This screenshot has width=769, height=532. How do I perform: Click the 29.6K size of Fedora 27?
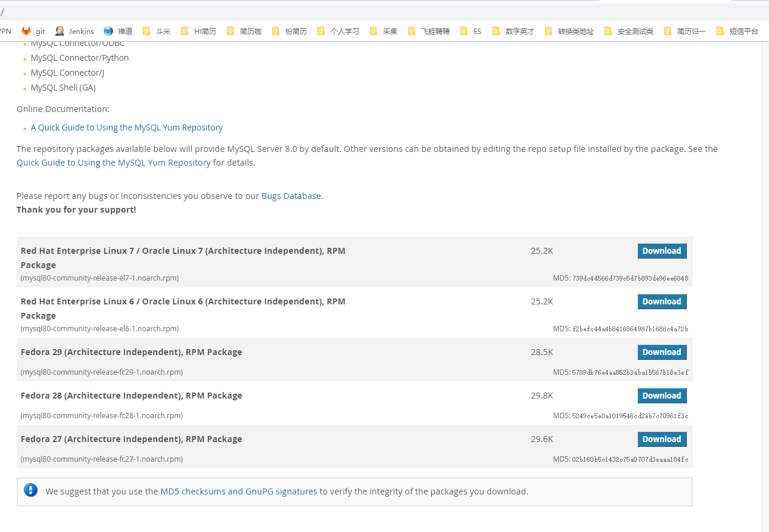542,439
